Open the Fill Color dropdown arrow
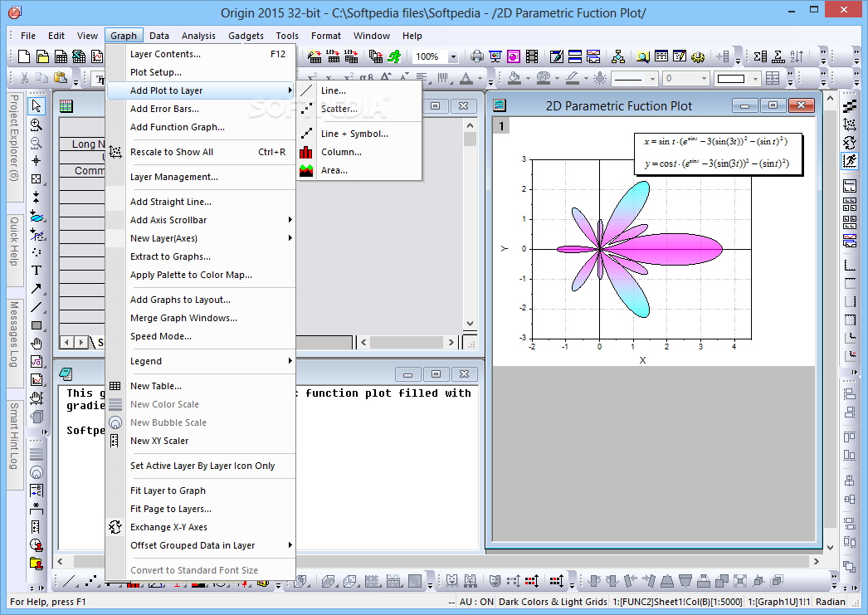 pos(528,79)
